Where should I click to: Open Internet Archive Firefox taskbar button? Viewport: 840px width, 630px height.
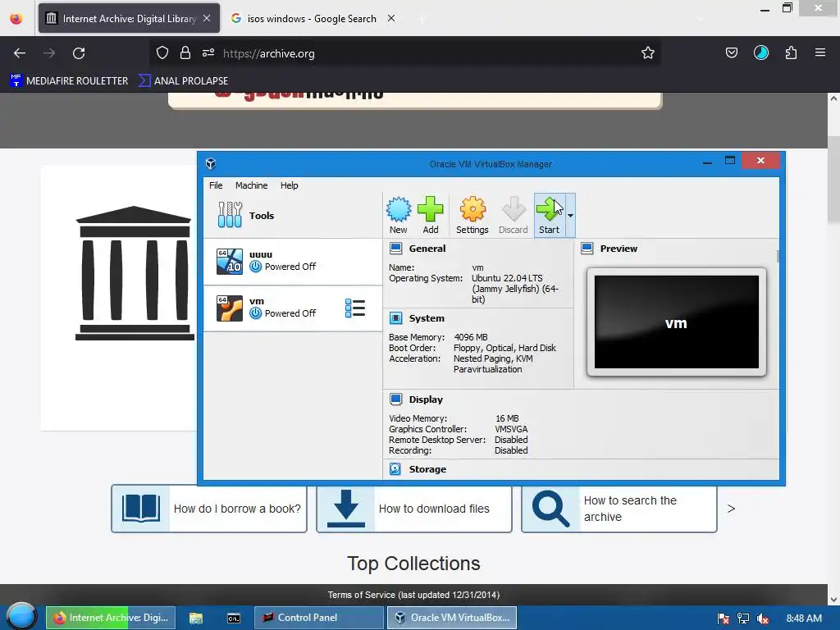pyautogui.click(x=112, y=618)
